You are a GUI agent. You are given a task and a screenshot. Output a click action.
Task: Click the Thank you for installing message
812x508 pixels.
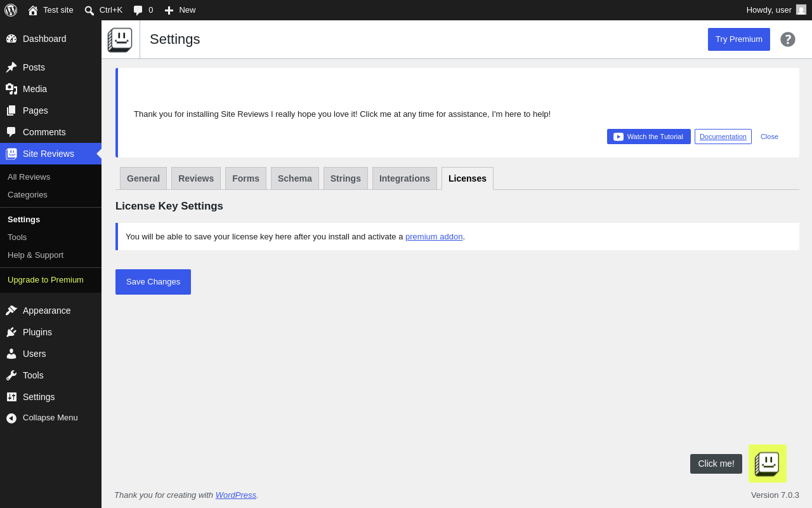point(342,114)
